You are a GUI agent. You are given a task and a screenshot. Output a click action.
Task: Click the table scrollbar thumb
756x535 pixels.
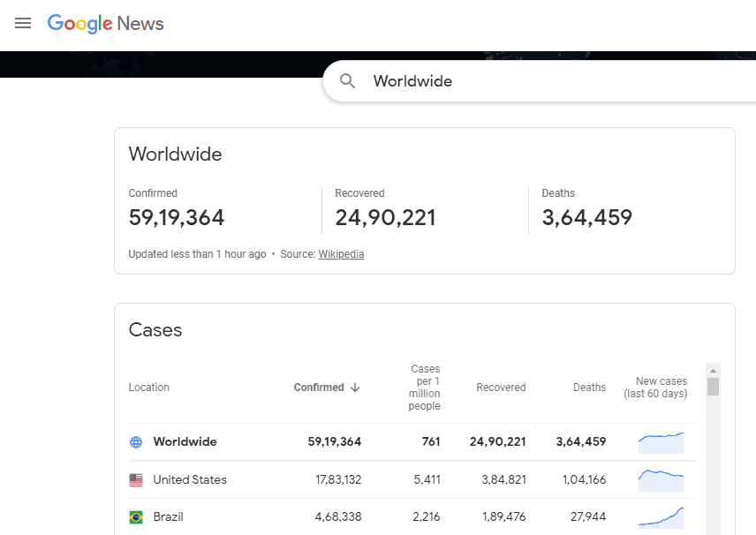coord(713,387)
